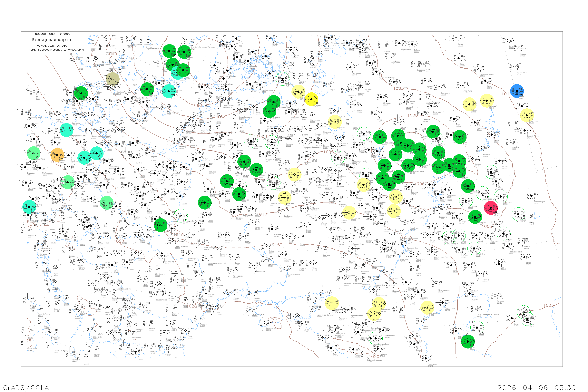
Task: Click the yellow circle at Гайны station
Action: click(x=469, y=104)
